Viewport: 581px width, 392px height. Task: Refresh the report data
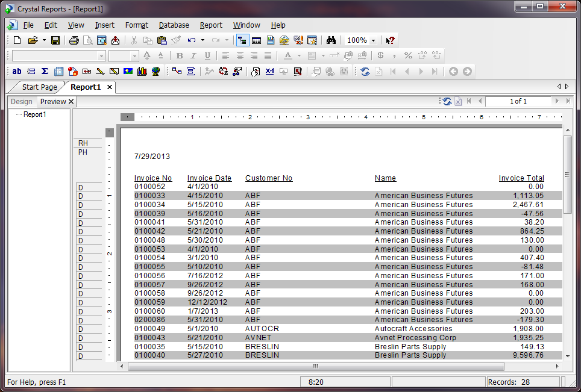pos(366,71)
